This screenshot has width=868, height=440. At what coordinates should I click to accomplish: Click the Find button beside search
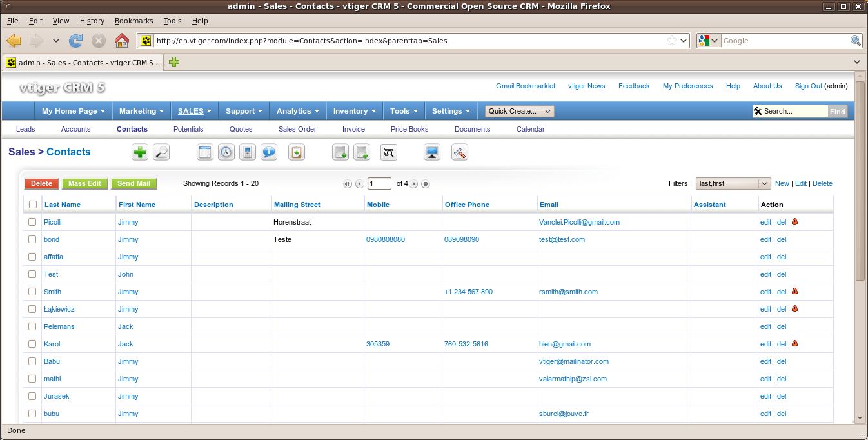coord(837,111)
